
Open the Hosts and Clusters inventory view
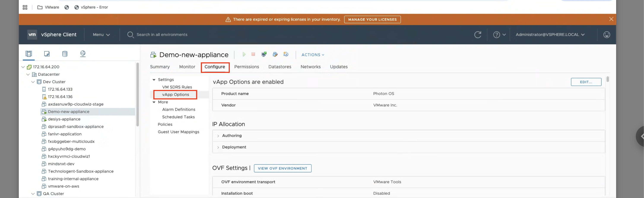coord(29,54)
